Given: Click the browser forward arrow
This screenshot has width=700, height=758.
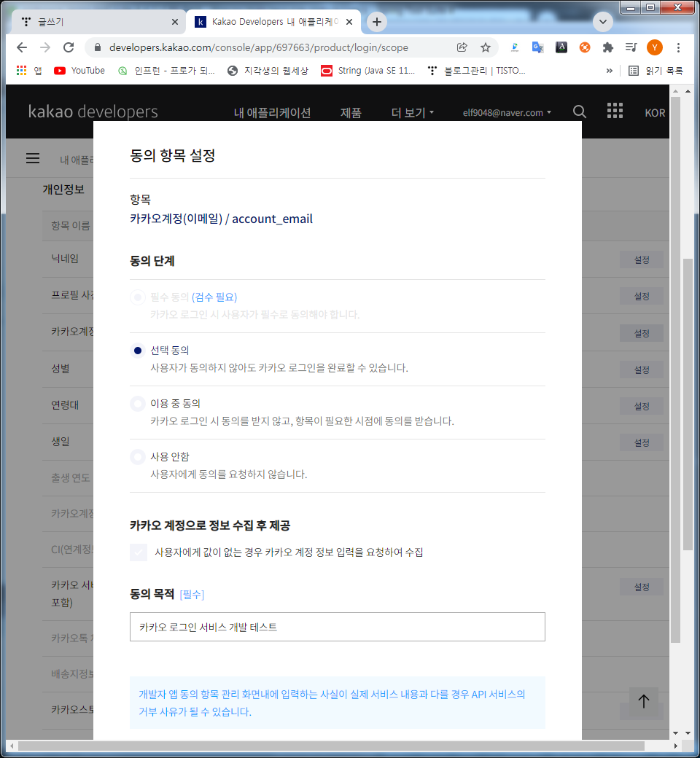Looking at the screenshot, I should 45,47.
